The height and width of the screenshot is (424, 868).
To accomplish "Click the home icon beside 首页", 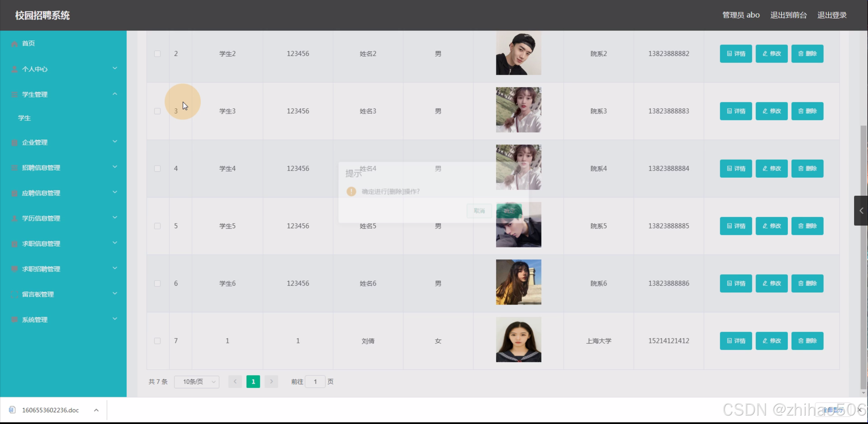I will [14, 44].
